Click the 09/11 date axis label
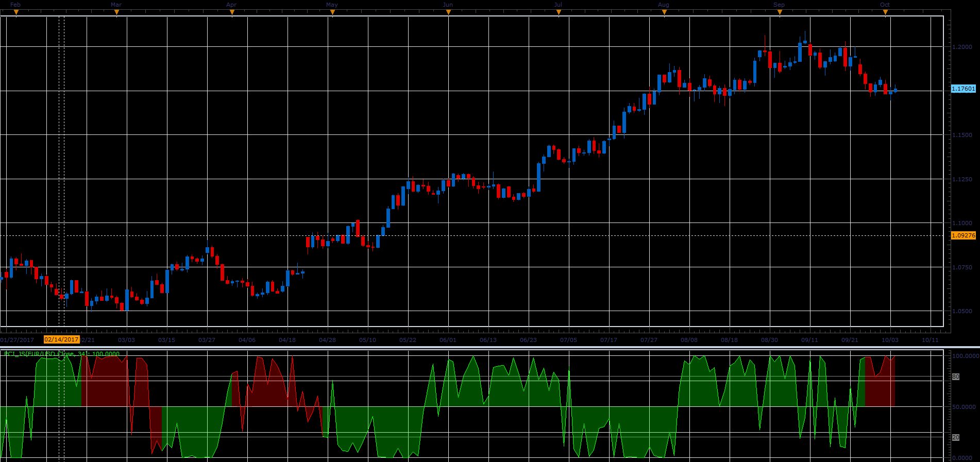 click(x=810, y=340)
